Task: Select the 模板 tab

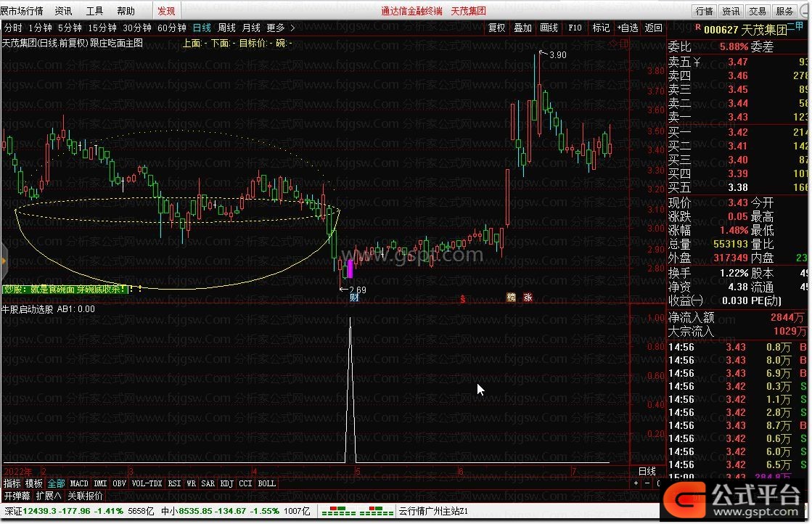Action: tap(33, 483)
